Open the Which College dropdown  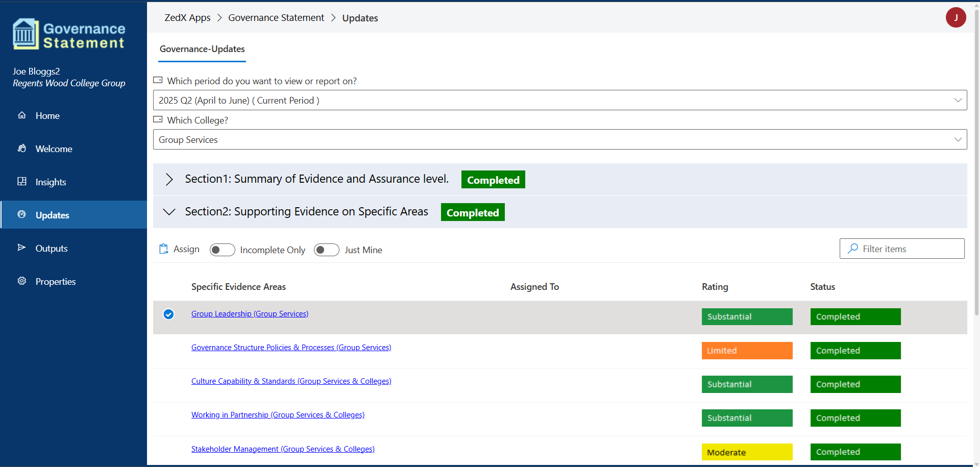pyautogui.click(x=560, y=139)
